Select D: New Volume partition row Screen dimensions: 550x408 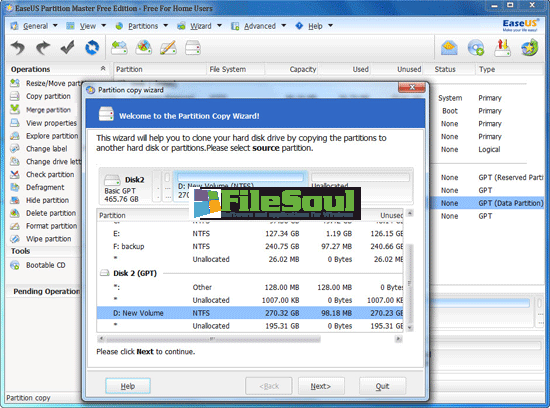[250, 313]
